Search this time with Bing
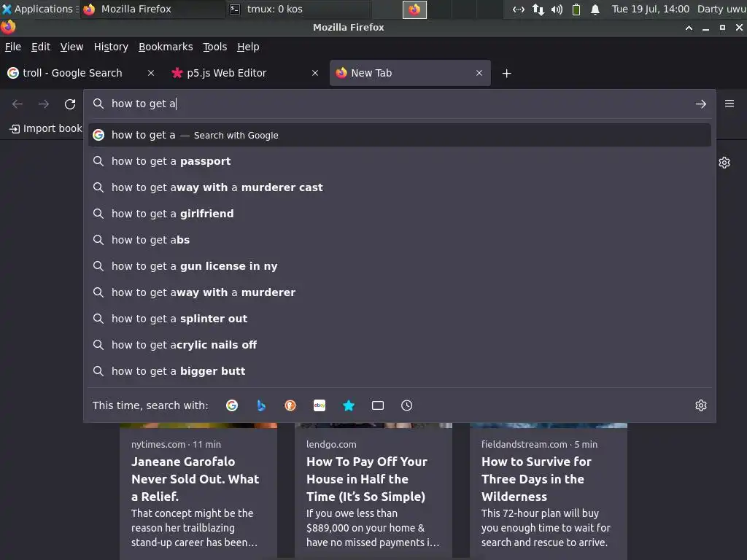This screenshot has height=560, width=747. point(261,405)
